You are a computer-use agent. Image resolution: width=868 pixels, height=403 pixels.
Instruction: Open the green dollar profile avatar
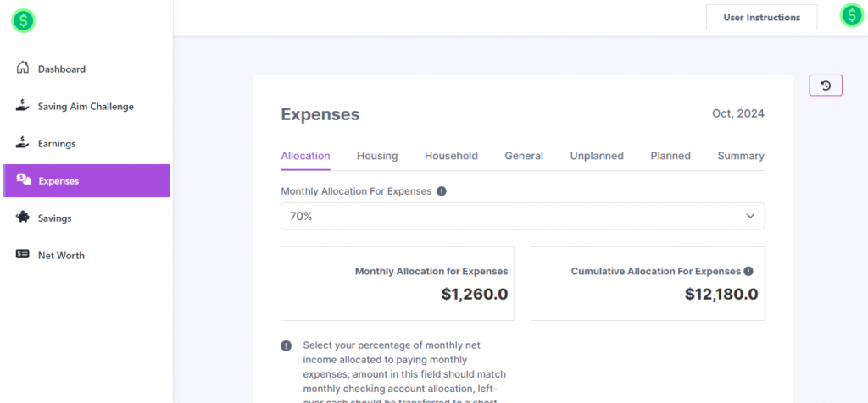tap(851, 15)
